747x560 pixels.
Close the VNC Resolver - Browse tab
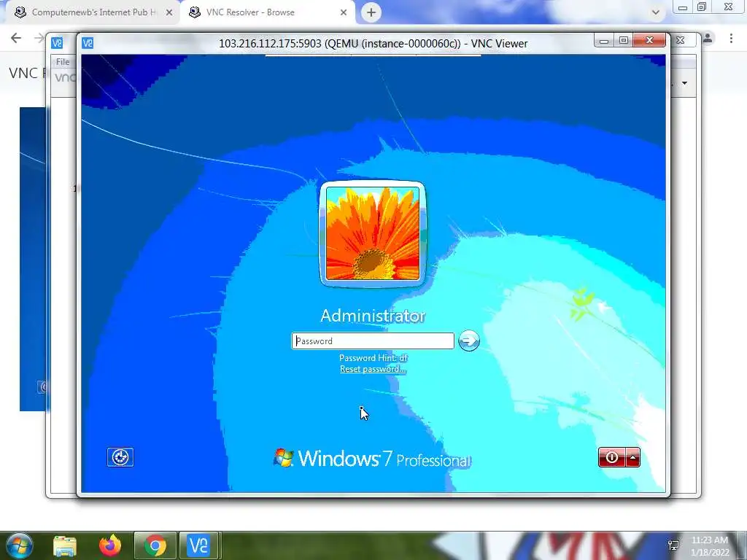point(344,13)
